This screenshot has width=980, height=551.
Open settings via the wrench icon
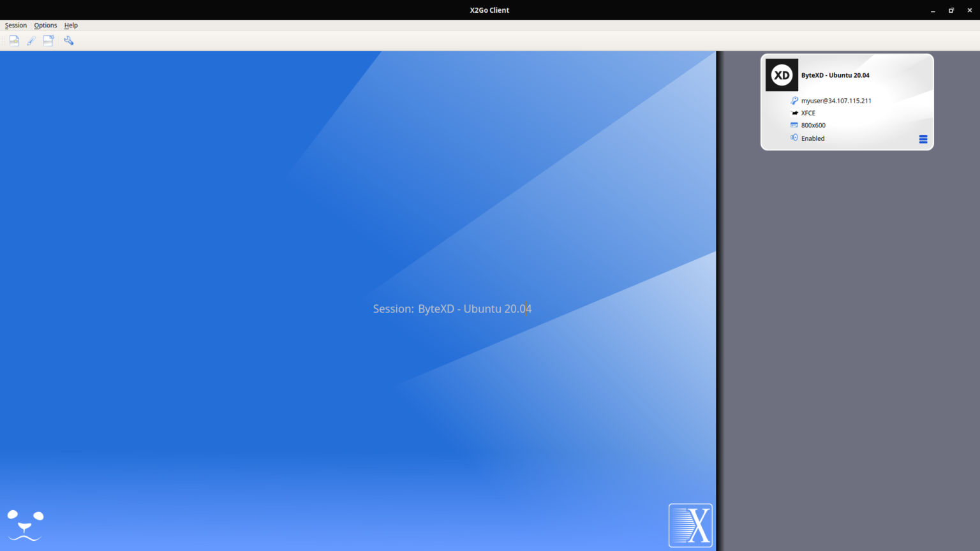click(69, 40)
